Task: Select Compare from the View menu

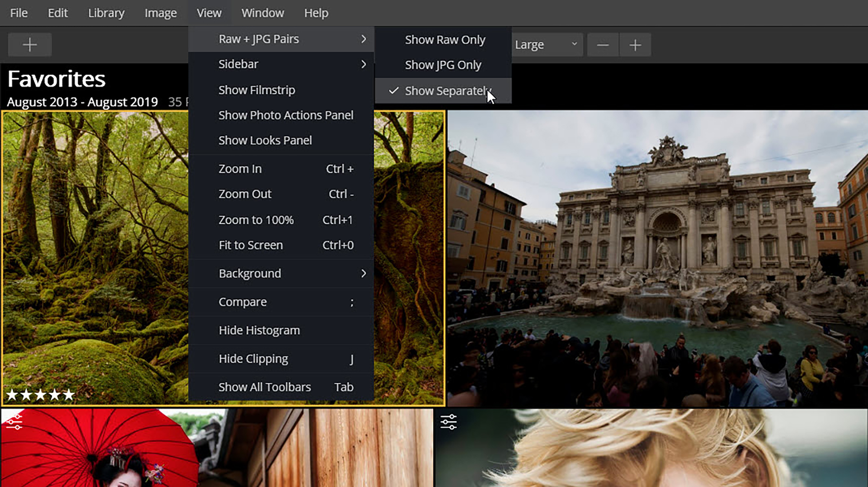Action: pos(243,302)
